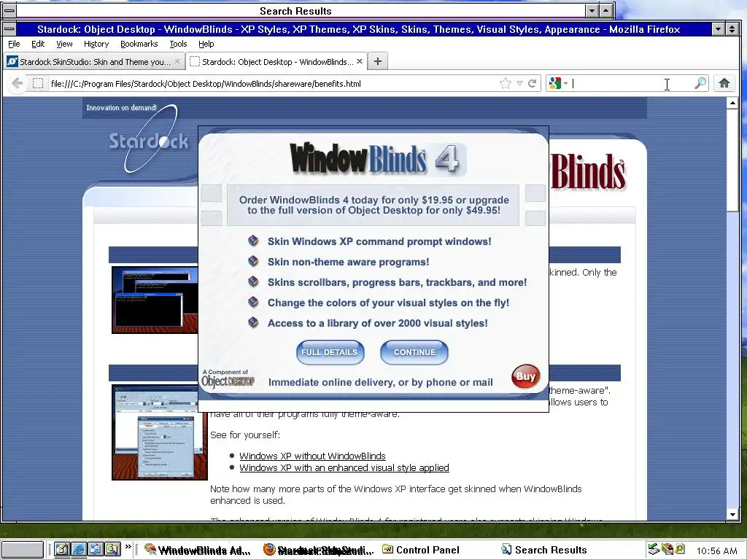The image size is (747, 560).
Task: Click the Start button on the taskbar
Action: pyautogui.click(x=22, y=550)
